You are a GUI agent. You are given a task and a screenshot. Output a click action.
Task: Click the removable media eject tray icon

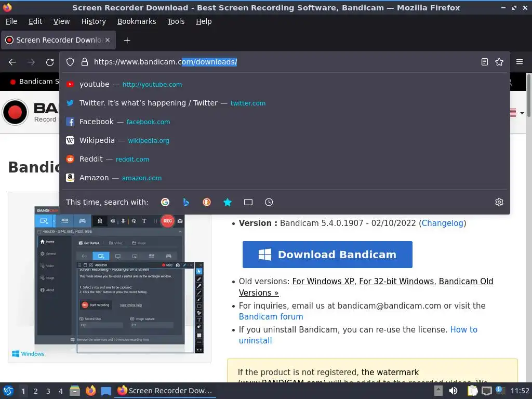coord(438,391)
